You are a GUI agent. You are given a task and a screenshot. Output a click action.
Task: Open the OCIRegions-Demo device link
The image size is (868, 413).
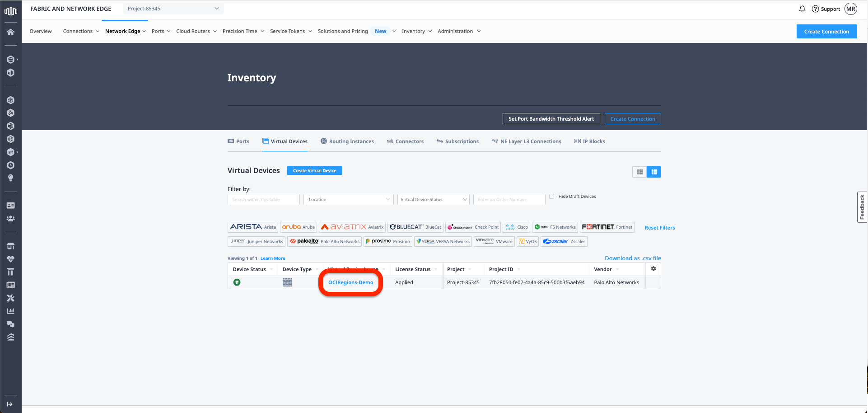(x=350, y=282)
